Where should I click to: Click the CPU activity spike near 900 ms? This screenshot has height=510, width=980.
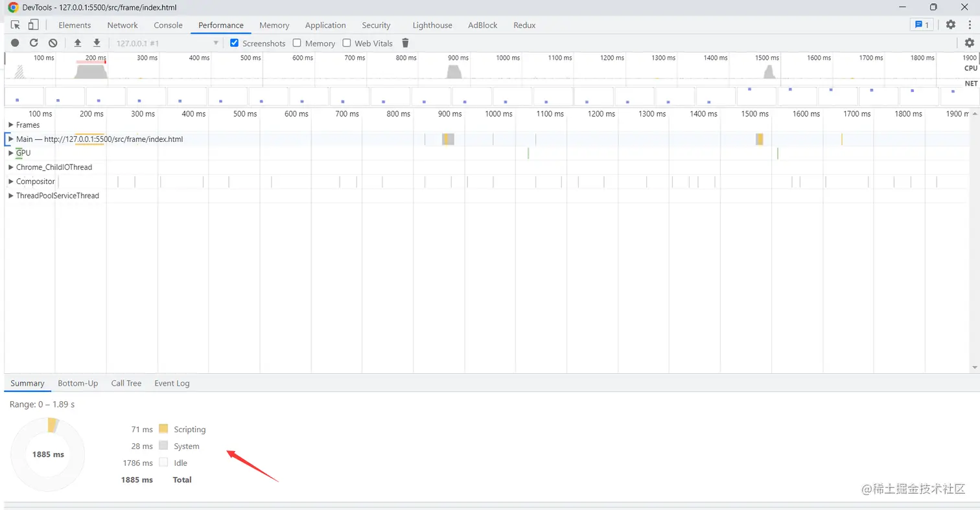pos(454,71)
